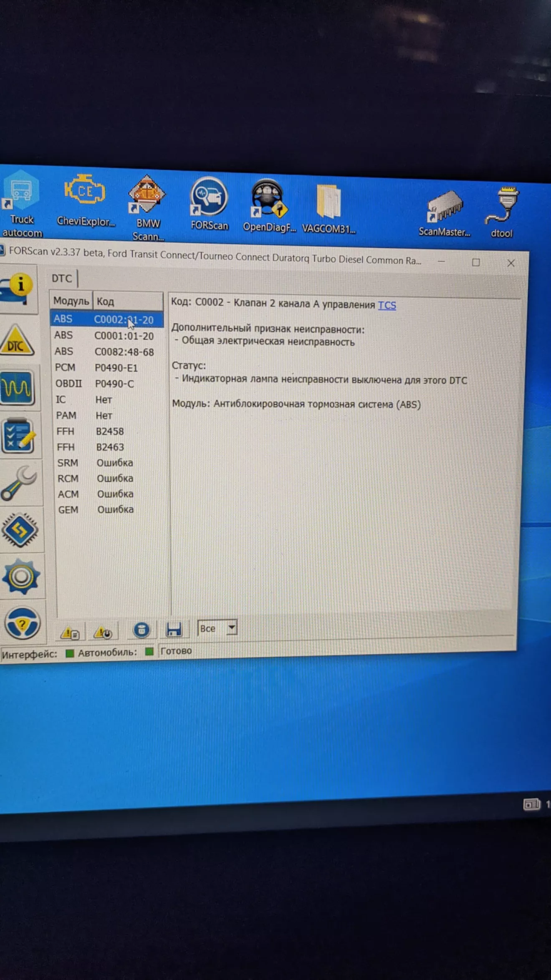Open the module configuration chip section
The height and width of the screenshot is (980, 551).
click(20, 530)
